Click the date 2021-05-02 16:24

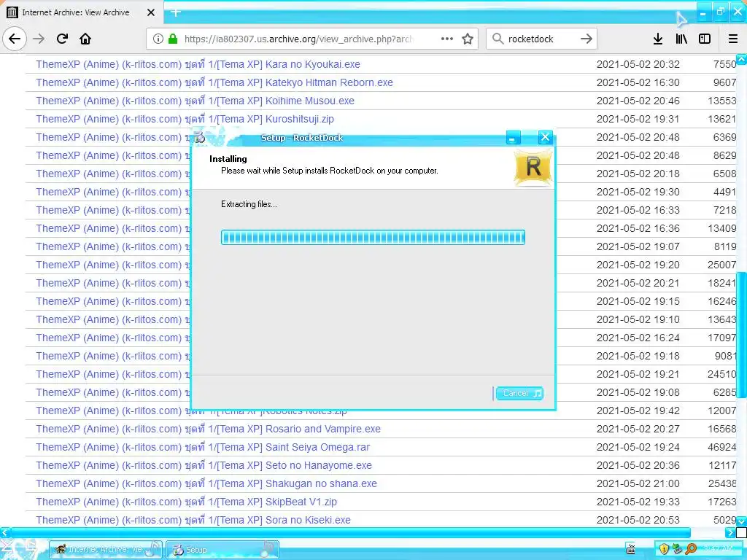(x=638, y=338)
